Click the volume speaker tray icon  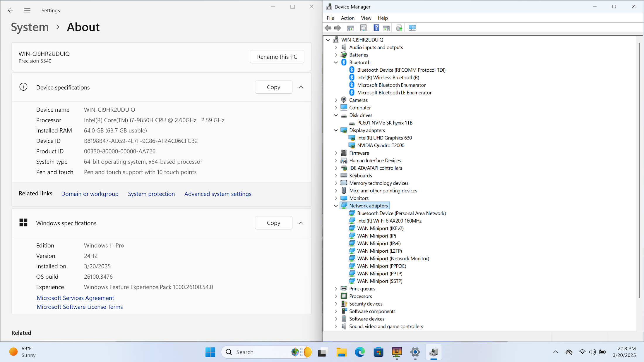click(x=592, y=352)
